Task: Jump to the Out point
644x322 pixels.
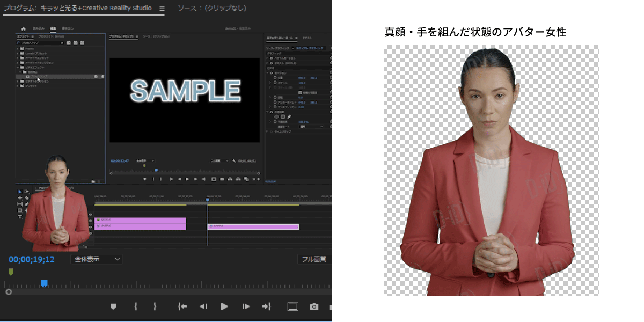Action: click(x=266, y=306)
